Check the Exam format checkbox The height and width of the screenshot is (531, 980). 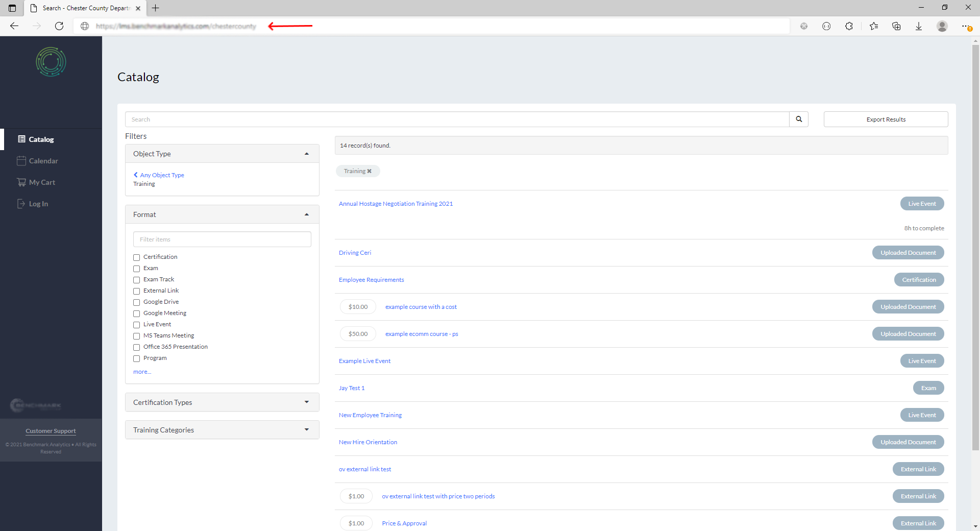pos(136,269)
